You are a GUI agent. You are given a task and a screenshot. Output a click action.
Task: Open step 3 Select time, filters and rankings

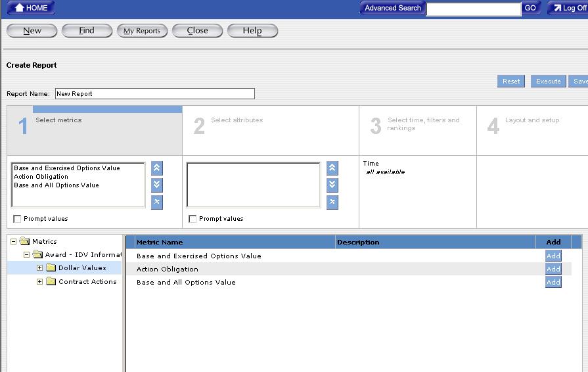[418, 131]
